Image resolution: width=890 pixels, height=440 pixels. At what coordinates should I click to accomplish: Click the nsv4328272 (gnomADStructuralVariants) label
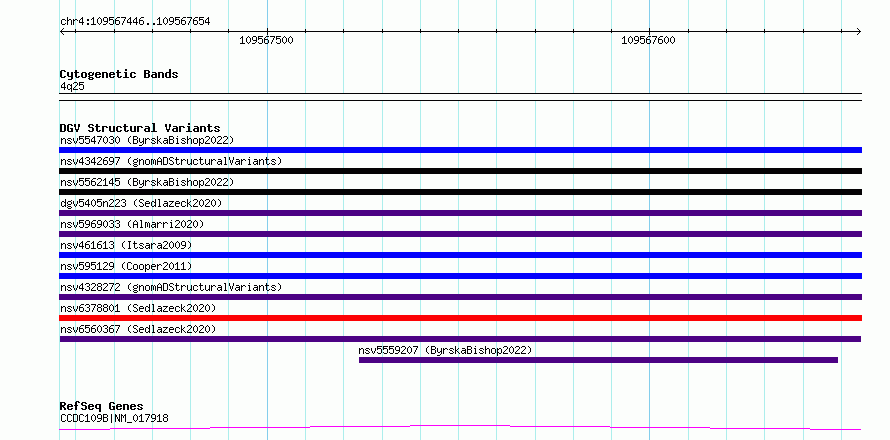pyautogui.click(x=171, y=287)
